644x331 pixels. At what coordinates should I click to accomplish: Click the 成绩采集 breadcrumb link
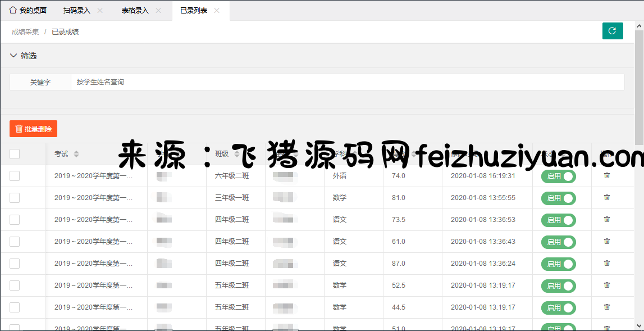25,32
